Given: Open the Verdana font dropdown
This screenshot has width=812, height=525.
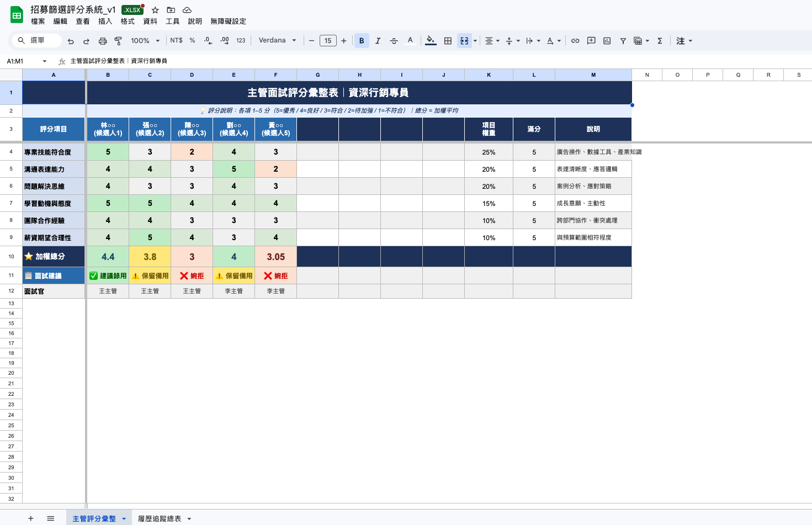Looking at the screenshot, I should [x=277, y=41].
